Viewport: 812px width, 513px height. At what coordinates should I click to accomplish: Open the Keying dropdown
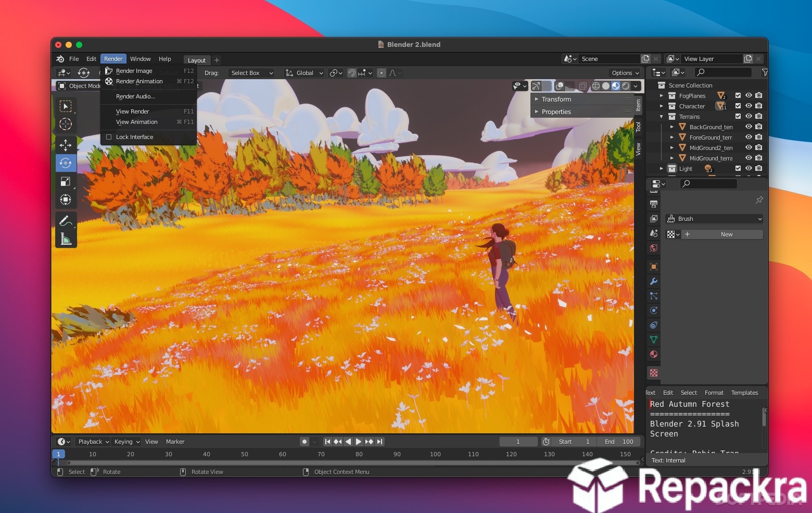click(126, 442)
